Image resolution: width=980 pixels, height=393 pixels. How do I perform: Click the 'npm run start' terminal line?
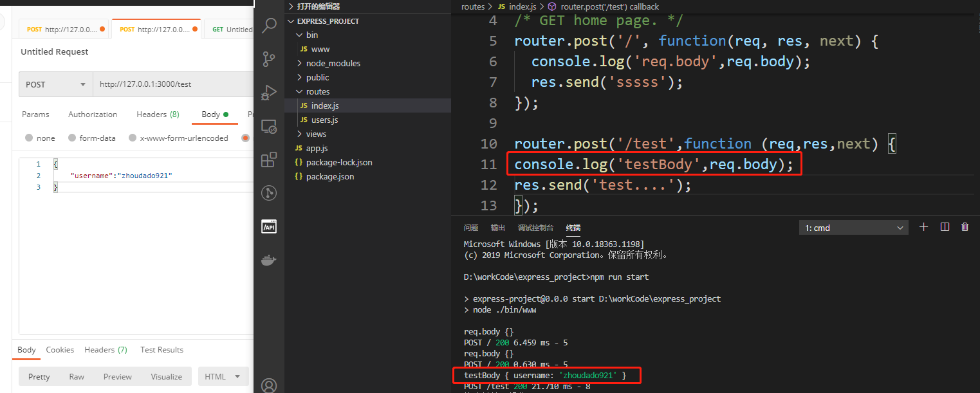coord(557,277)
